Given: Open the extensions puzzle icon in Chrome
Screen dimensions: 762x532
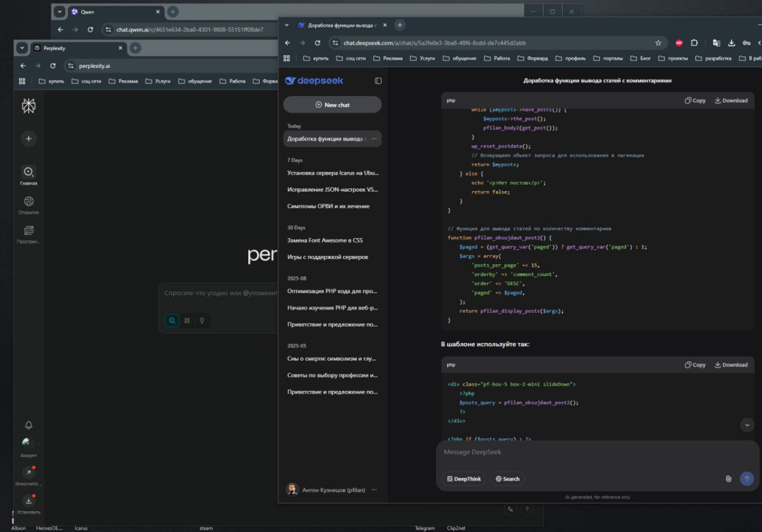Looking at the screenshot, I should pyautogui.click(x=694, y=43).
